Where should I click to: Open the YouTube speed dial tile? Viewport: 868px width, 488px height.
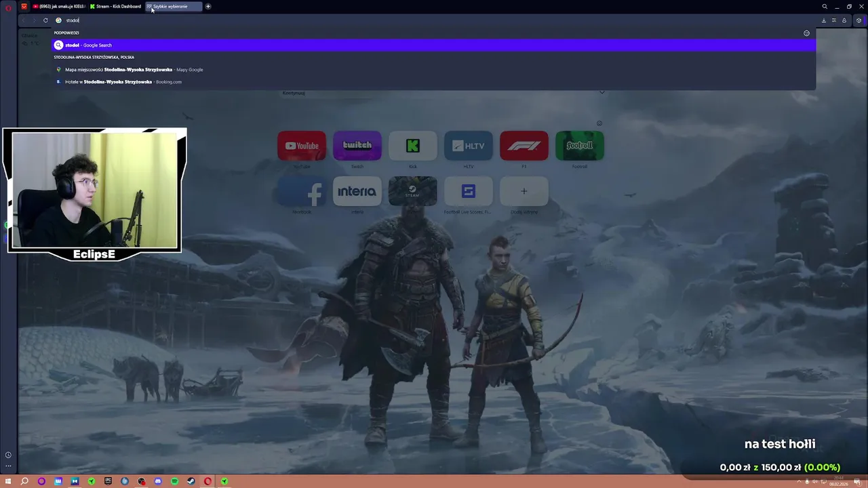(302, 146)
